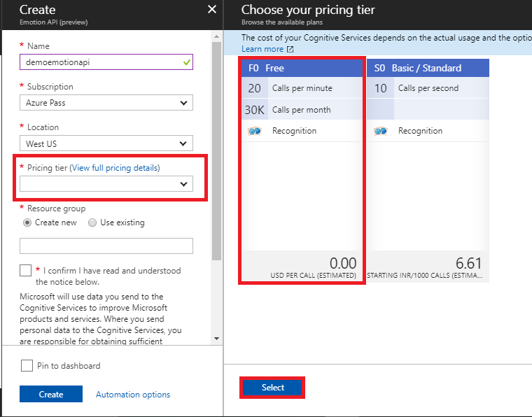Select the Use existing radio button
Viewport: 532px width, 417px height.
point(92,222)
